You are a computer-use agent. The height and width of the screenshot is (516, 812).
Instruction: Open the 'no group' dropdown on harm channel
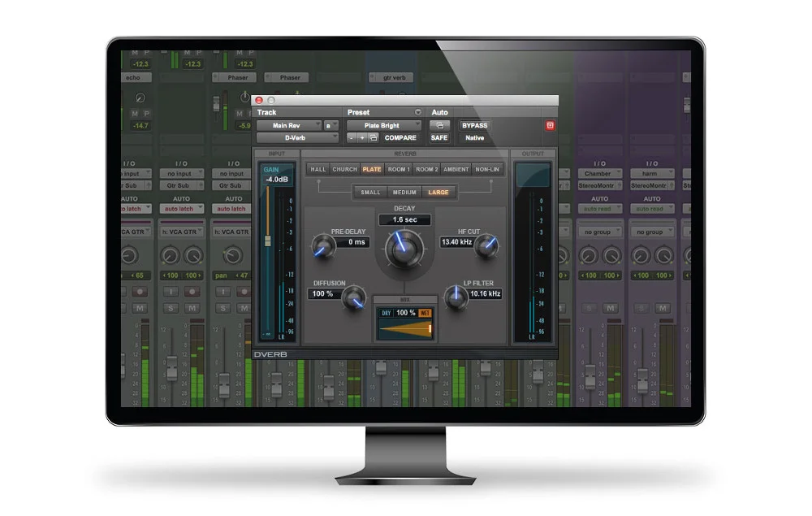[653, 232]
